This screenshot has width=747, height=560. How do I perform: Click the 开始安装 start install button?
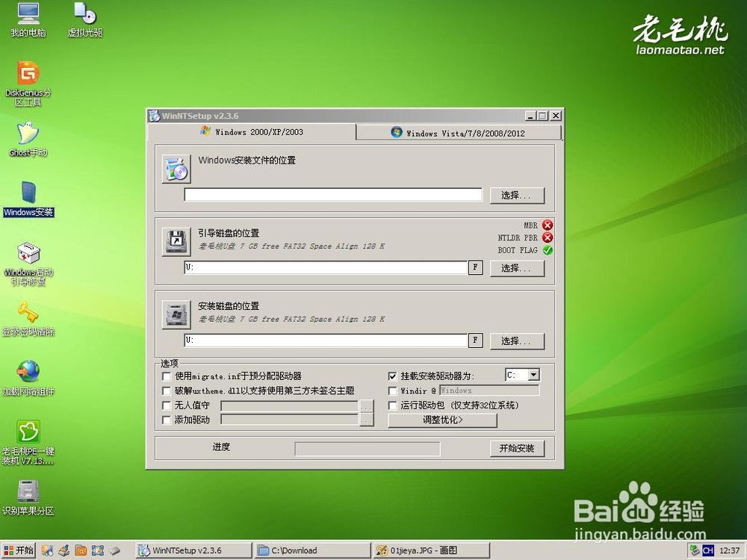517,448
